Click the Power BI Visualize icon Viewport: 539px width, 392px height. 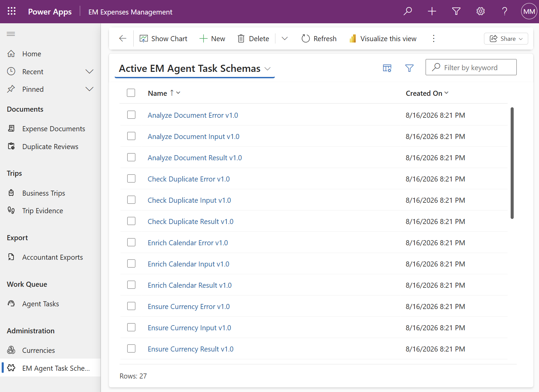pyautogui.click(x=353, y=38)
